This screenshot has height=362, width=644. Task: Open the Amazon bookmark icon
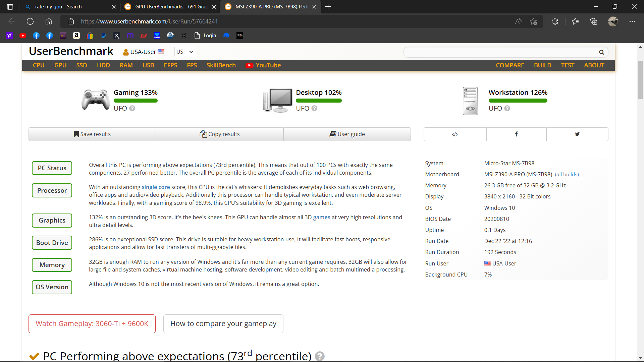[x=76, y=36]
